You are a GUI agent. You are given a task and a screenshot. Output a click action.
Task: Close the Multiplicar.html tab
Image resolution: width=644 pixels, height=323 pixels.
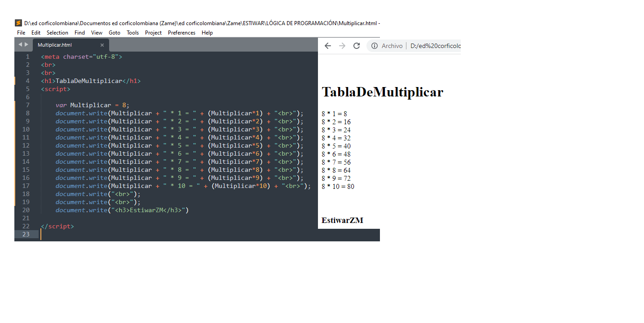pos(102,45)
